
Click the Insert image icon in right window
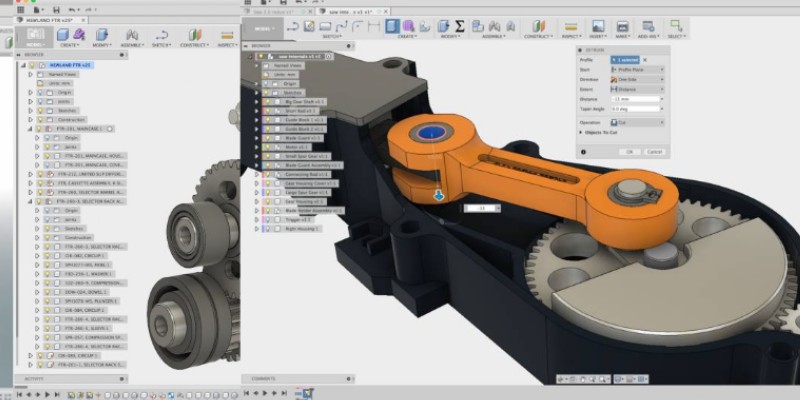click(598, 26)
